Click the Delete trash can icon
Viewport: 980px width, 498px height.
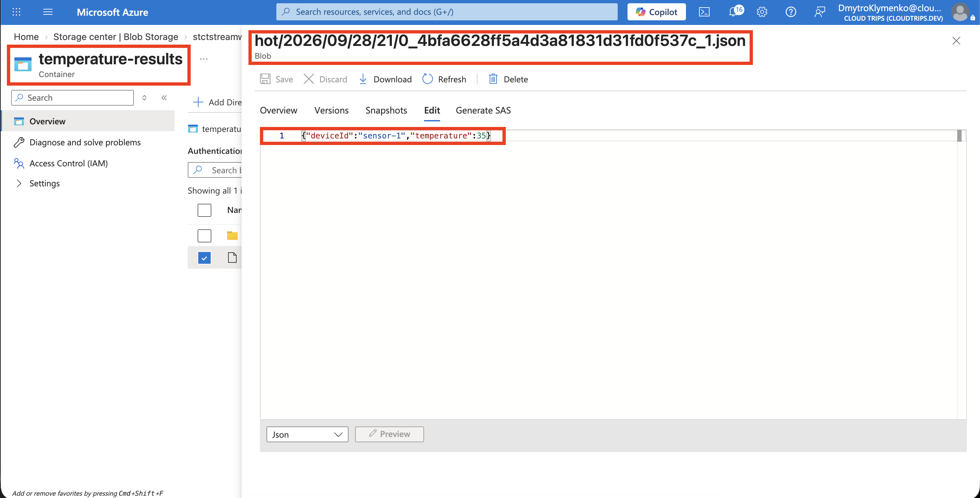pyautogui.click(x=493, y=79)
